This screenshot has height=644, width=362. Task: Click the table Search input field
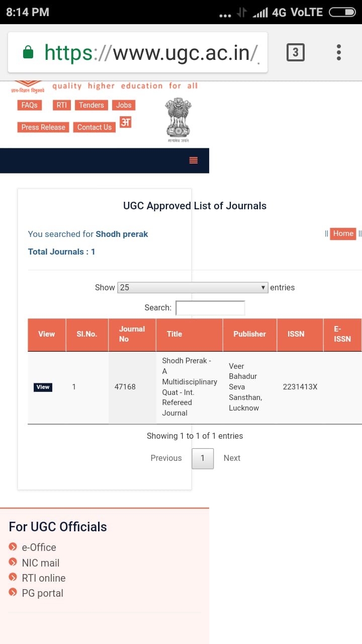(x=210, y=308)
